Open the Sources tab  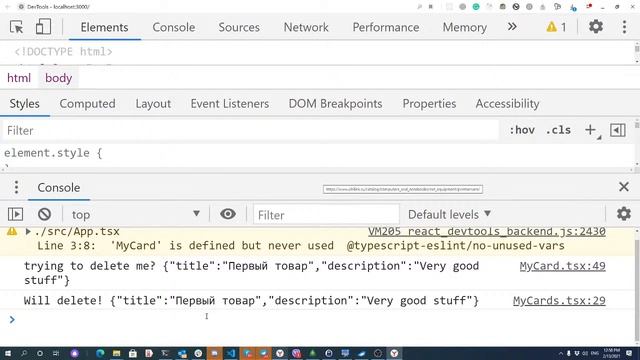239,27
